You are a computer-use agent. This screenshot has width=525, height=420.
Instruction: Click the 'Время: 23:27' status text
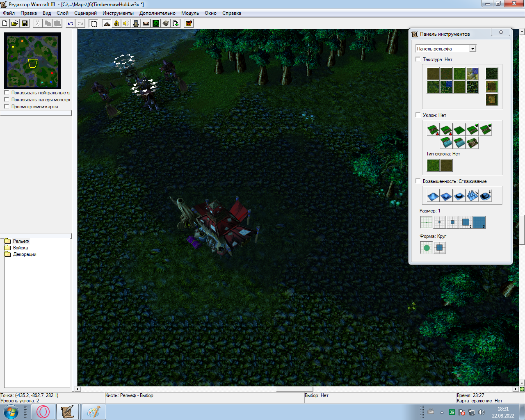click(470, 395)
